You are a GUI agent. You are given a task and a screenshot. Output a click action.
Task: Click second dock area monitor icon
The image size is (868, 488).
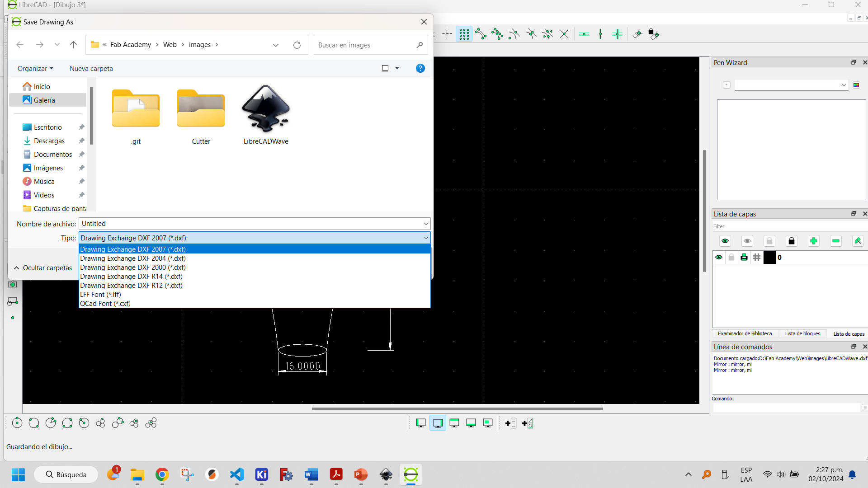coord(438,423)
